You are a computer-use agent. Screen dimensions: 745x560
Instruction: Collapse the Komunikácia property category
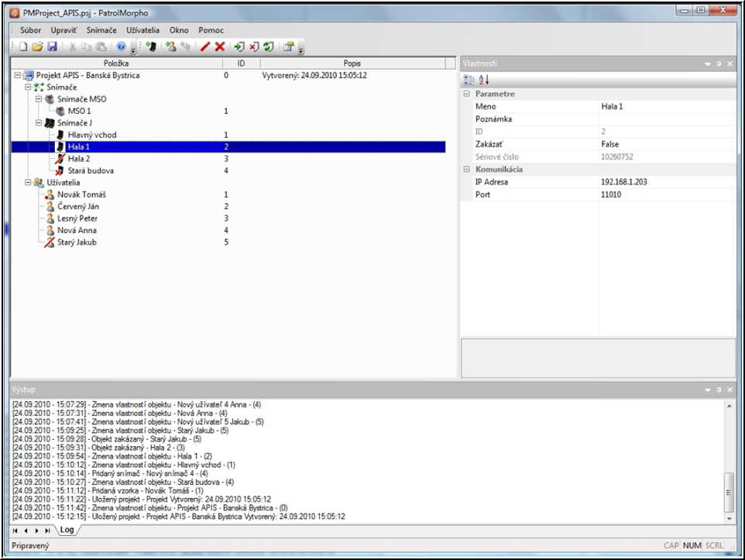tap(466, 169)
